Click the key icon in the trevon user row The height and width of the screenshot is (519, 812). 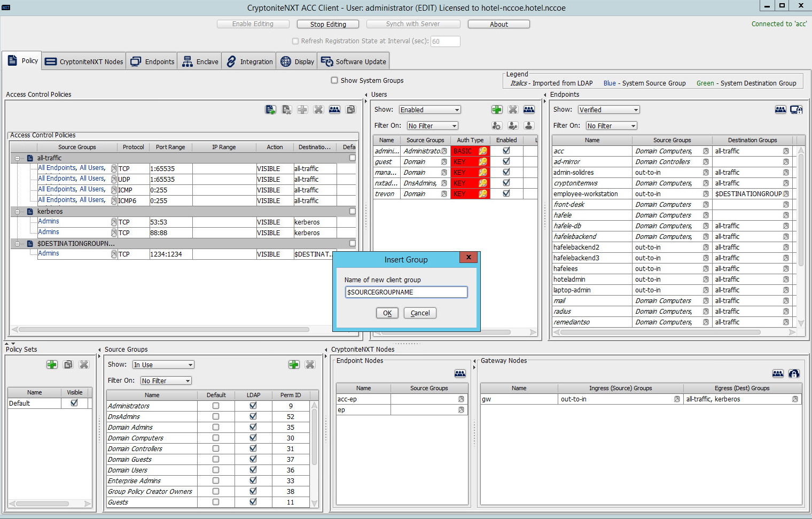[483, 194]
